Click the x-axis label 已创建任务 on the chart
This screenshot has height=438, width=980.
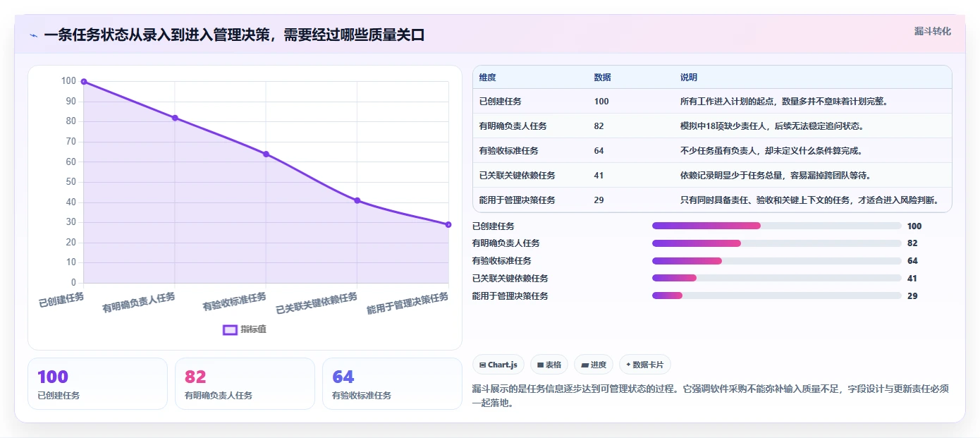[61, 300]
